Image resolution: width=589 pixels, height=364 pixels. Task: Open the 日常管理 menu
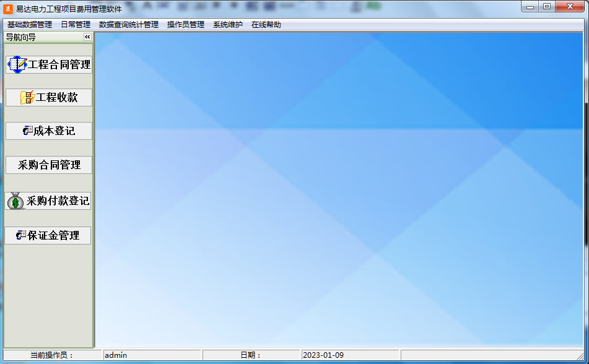pyautogui.click(x=76, y=25)
